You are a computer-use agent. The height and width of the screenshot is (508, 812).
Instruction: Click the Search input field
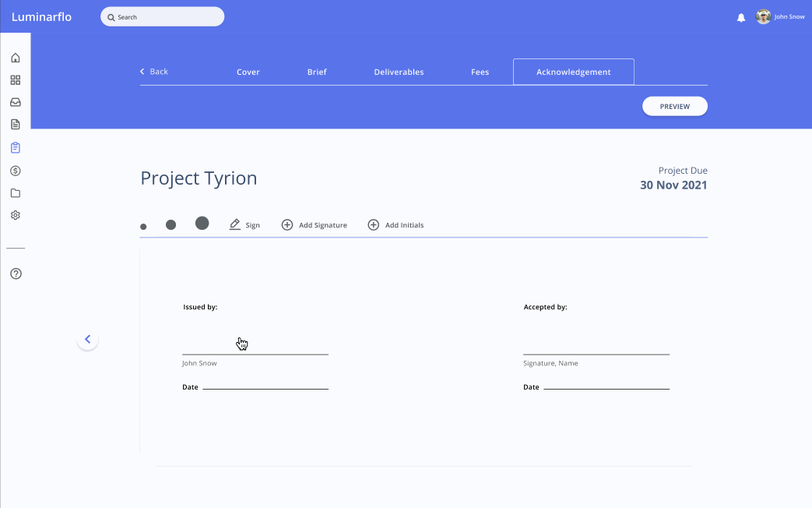coord(163,16)
